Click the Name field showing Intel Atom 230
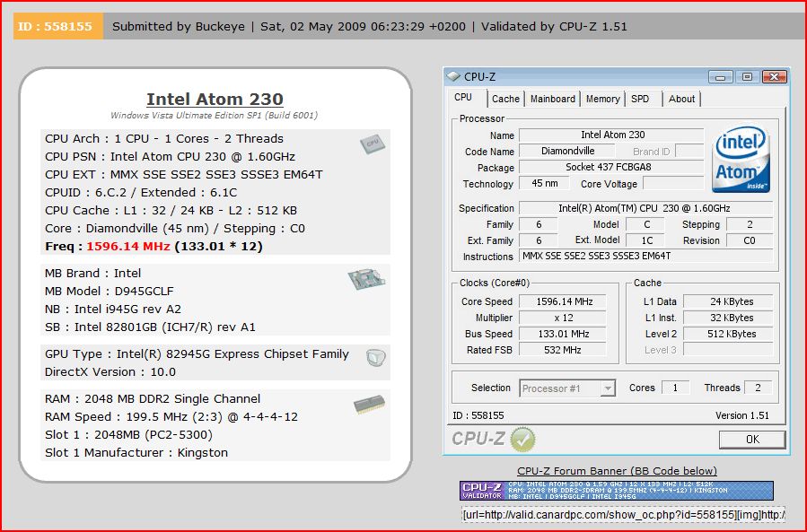Screen dimensions: 807x532 click(x=611, y=135)
